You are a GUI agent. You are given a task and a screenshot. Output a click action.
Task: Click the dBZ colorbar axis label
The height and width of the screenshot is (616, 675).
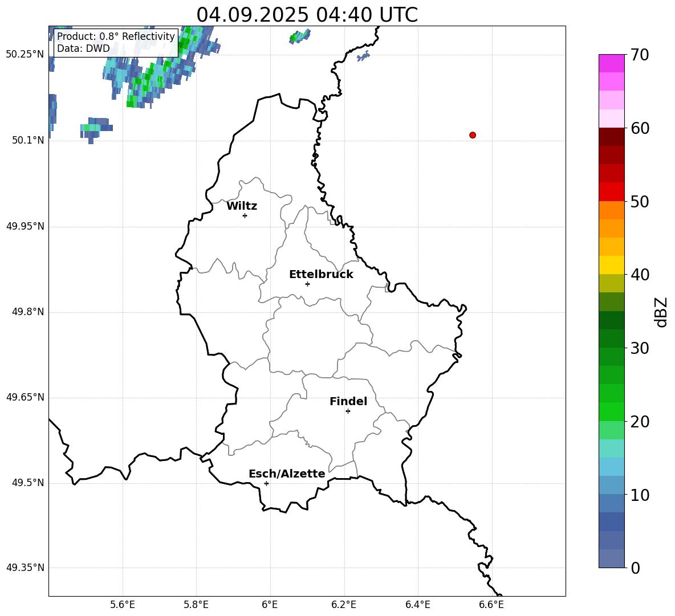click(661, 312)
